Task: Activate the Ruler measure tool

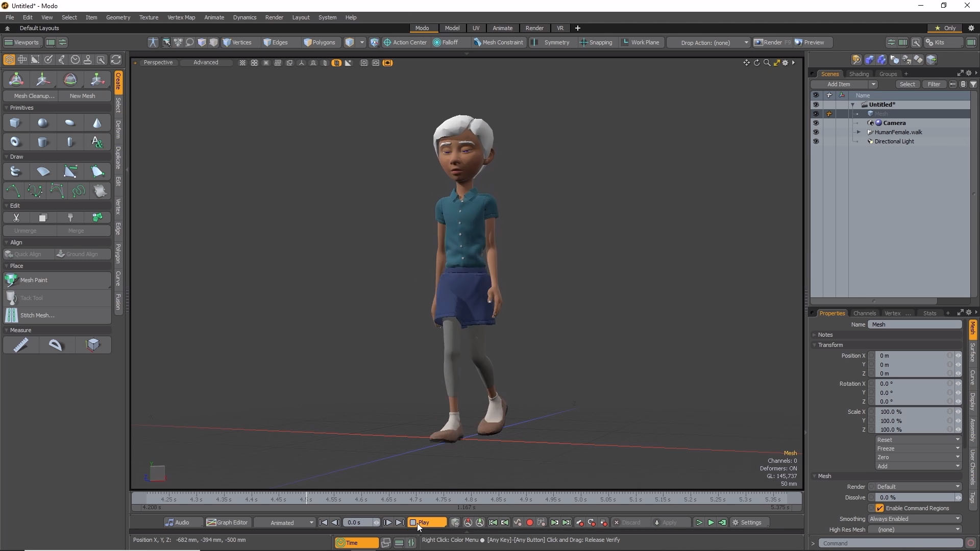Action: pyautogui.click(x=20, y=345)
